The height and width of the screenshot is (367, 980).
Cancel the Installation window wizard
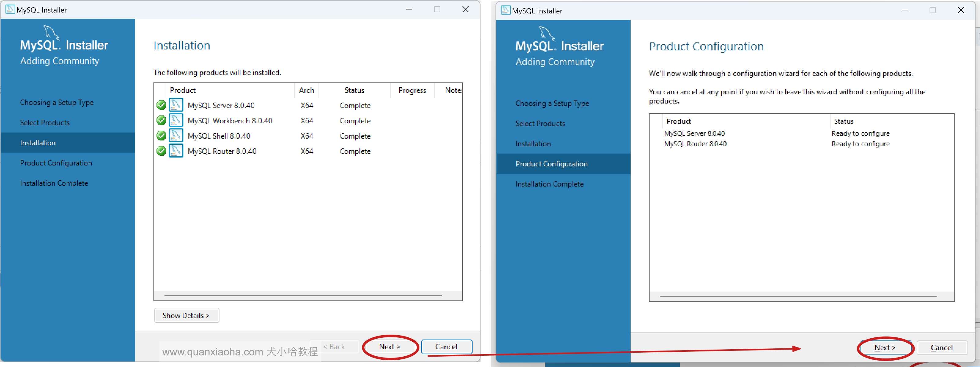tap(447, 347)
